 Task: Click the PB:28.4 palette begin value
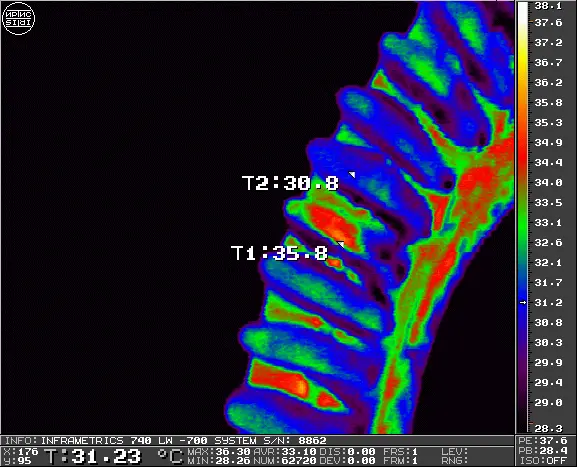544,451
